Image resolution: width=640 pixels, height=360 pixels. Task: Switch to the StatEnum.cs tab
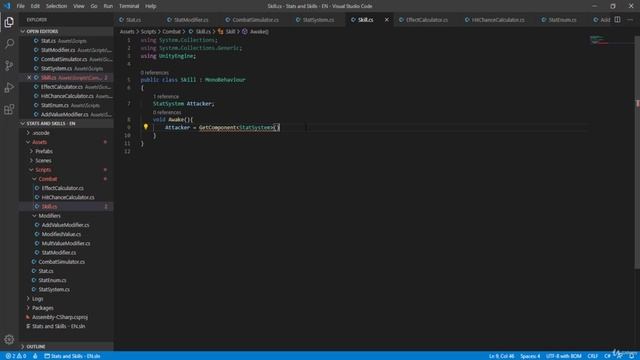(562, 20)
